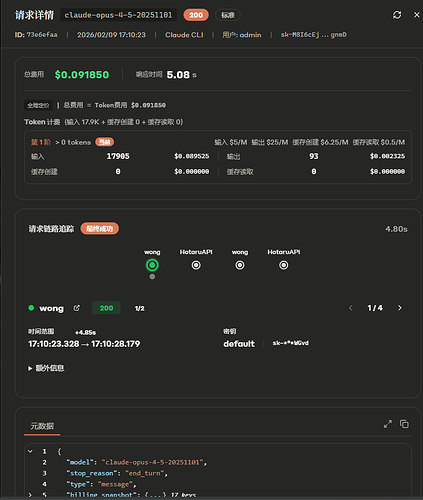Click the timestamp 2026/02/09 17:10:23
Screen dimensions: 423x500
pos(111,35)
